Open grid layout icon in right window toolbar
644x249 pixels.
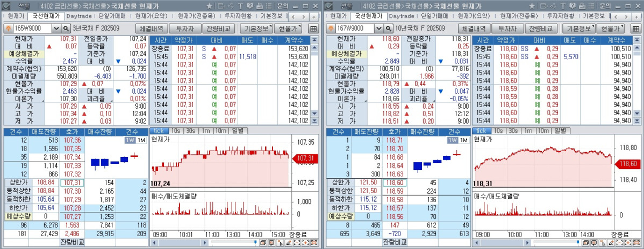coord(636,29)
